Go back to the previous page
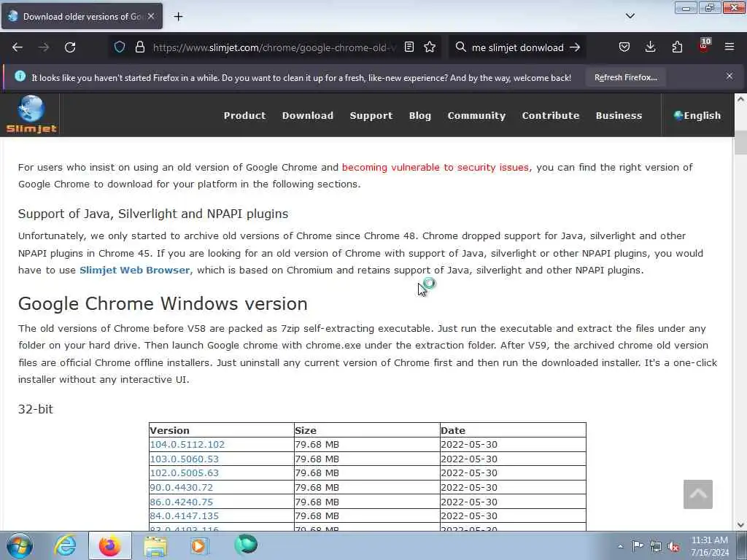This screenshot has height=560, width=747. click(x=18, y=47)
